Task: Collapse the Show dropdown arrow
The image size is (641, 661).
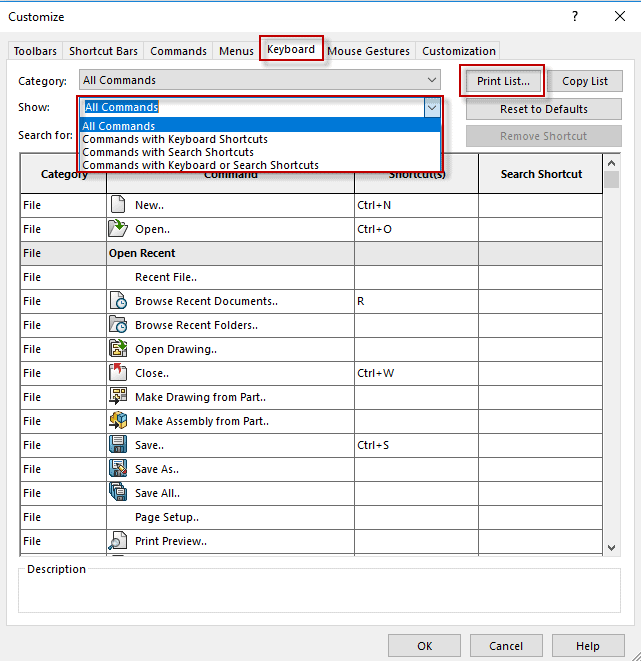Action: [431, 107]
